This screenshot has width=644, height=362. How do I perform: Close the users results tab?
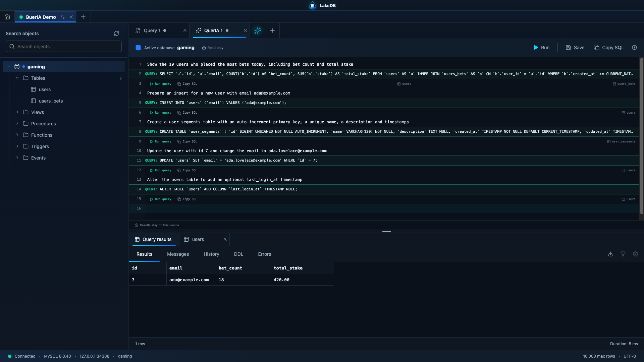coord(225,239)
